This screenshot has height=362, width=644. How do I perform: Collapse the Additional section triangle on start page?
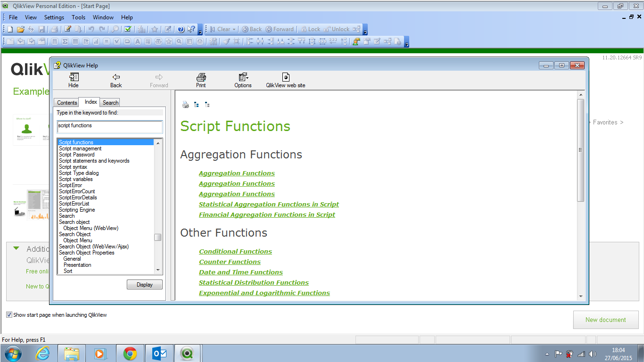(17, 248)
